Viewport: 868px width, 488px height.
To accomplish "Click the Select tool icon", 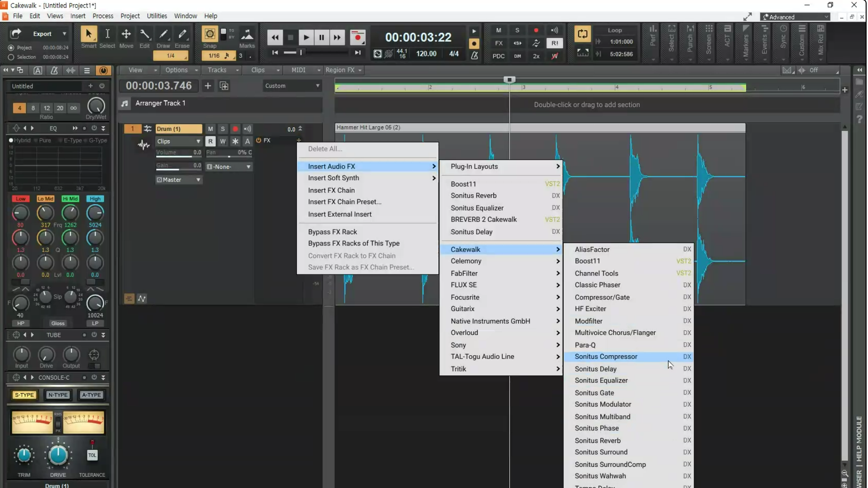I will point(107,34).
